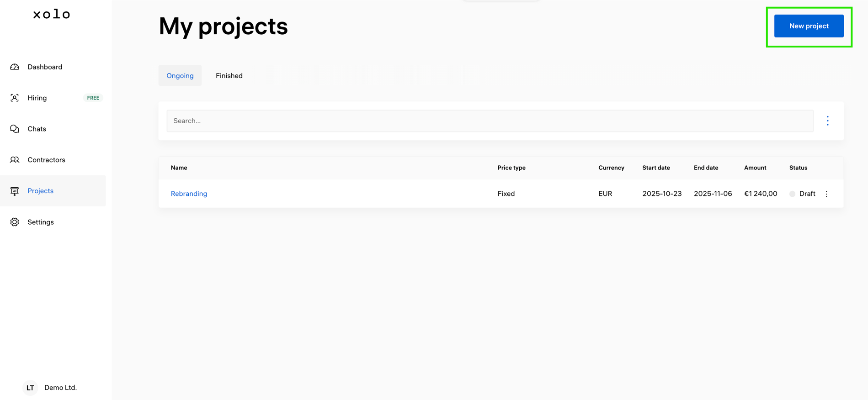Open the LT avatar for Demo Ltd.
Image resolution: width=868 pixels, height=400 pixels.
(x=30, y=388)
